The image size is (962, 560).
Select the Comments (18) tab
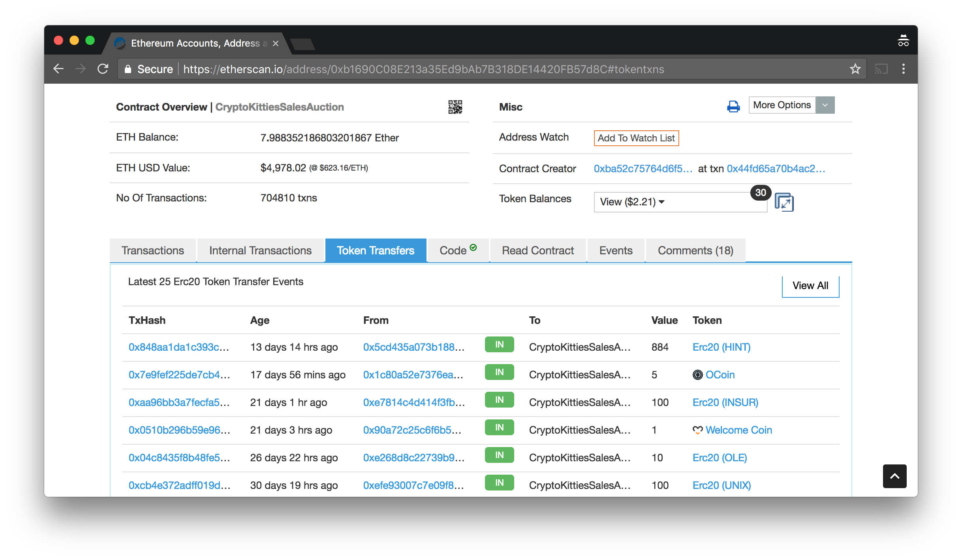[695, 250]
